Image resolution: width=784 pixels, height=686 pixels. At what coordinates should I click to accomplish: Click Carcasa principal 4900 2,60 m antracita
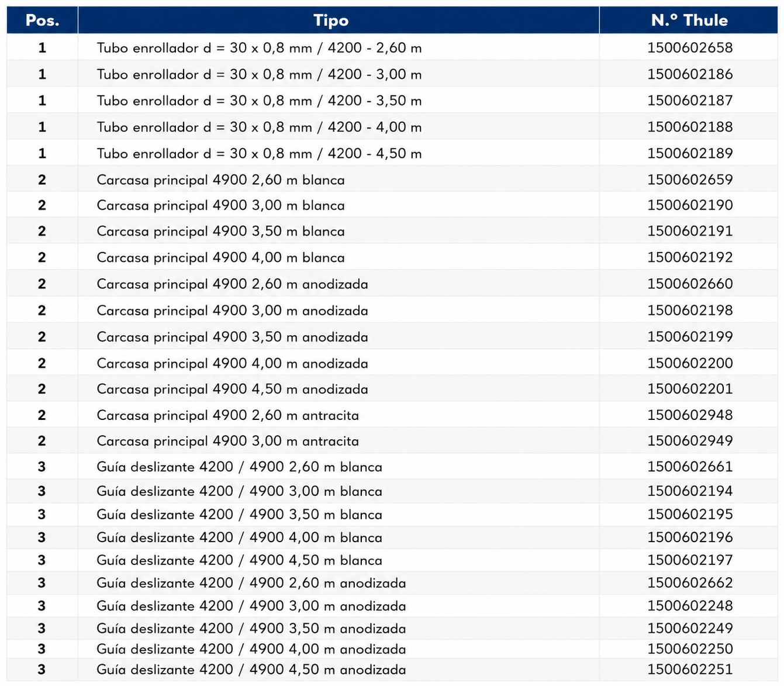tap(228, 416)
